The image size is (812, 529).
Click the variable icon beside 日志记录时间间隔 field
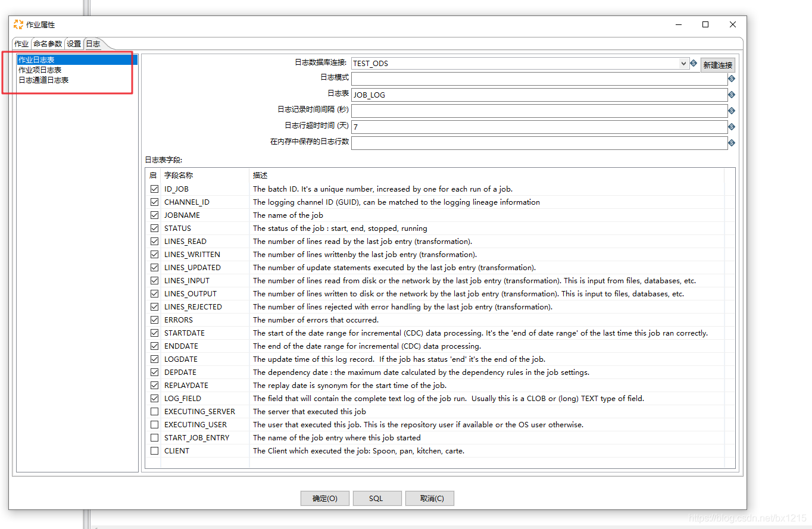tap(732, 111)
